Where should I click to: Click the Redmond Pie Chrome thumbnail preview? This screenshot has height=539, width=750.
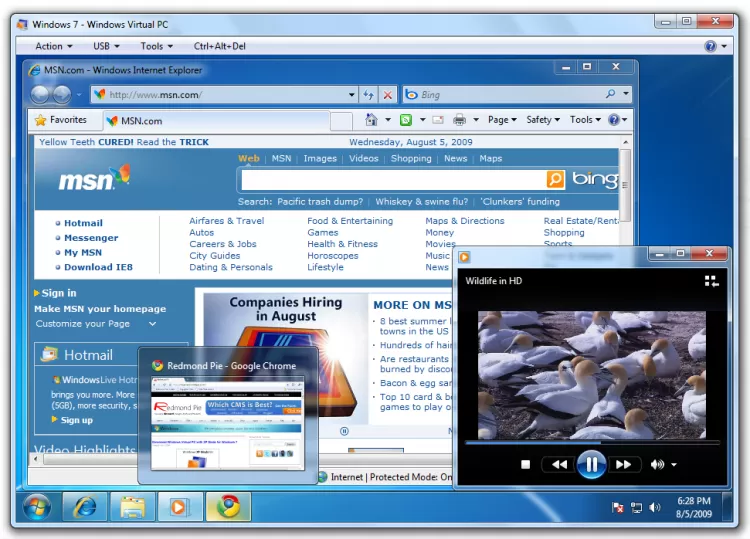pos(227,422)
